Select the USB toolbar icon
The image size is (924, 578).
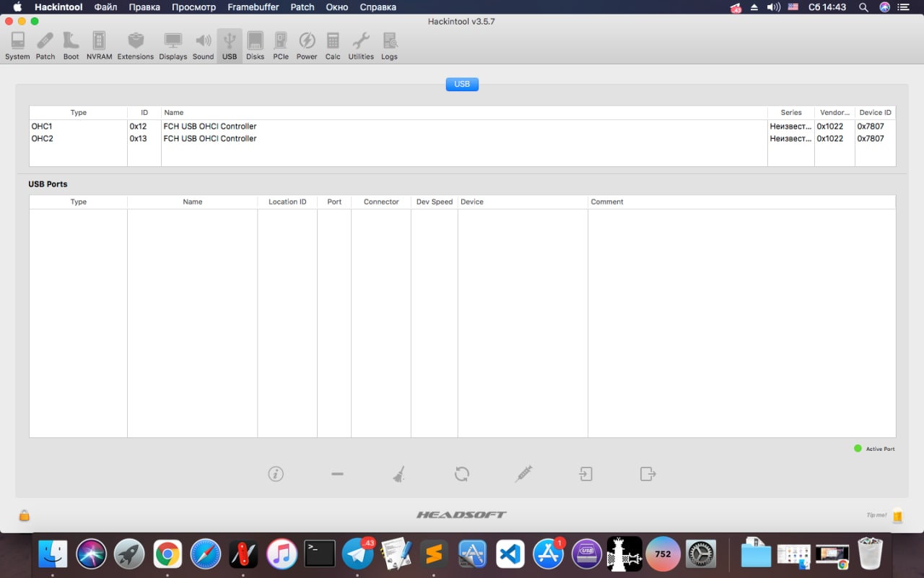click(230, 46)
